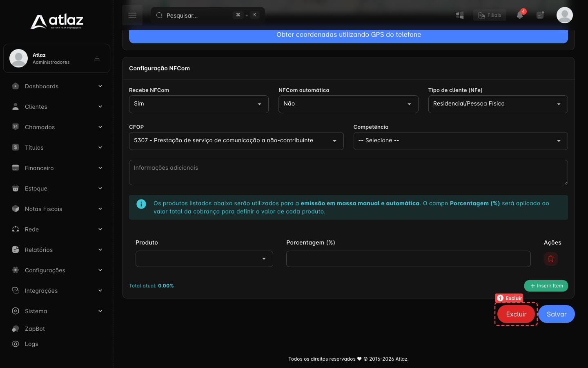The image size is (588, 368).
Task: Click the green Inserir Item button
Action: [x=546, y=286]
